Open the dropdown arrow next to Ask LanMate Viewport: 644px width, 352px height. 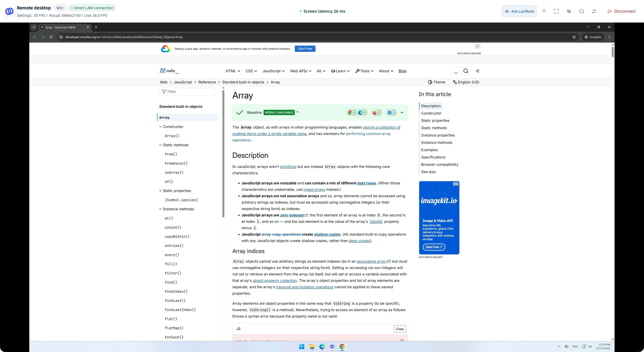coord(544,11)
